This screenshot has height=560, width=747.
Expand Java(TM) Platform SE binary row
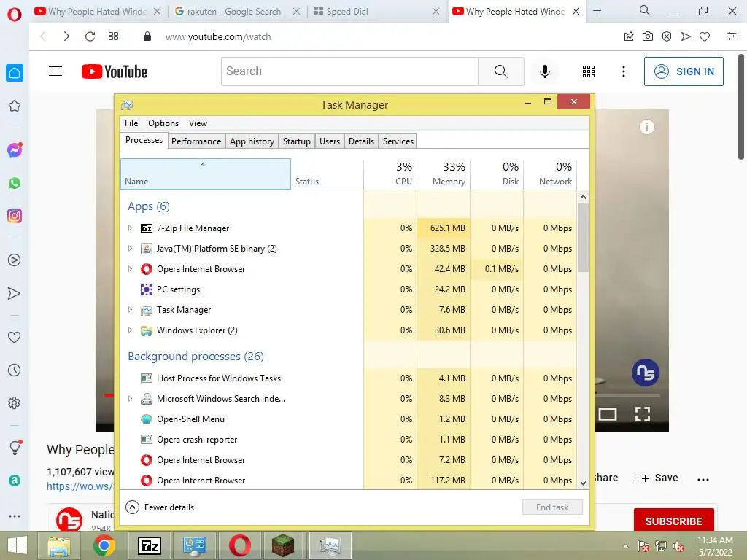click(130, 249)
